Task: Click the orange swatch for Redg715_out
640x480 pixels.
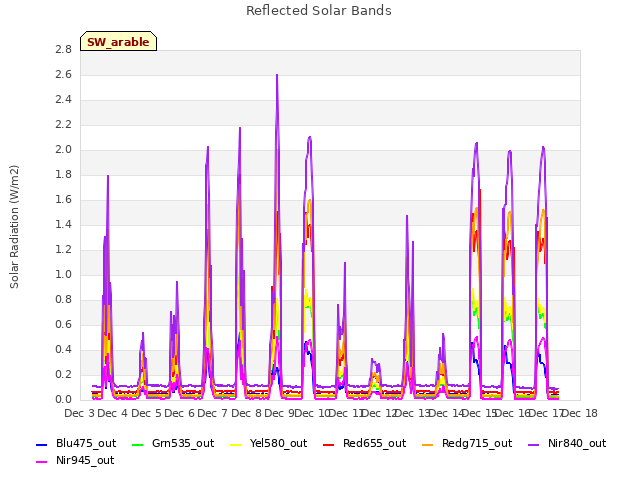Action: click(427, 444)
